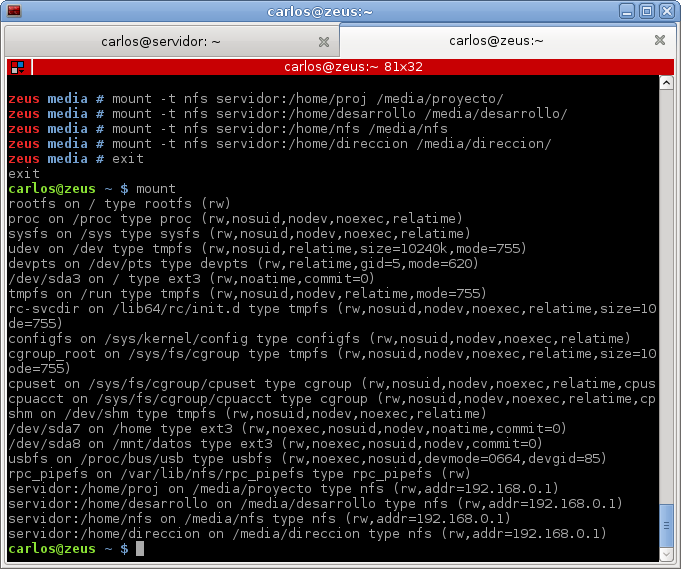Image resolution: width=681 pixels, height=569 pixels.
Task: Click the 'servidor:/home/desarrollo on /media/desarrollo' line
Action: point(315,503)
